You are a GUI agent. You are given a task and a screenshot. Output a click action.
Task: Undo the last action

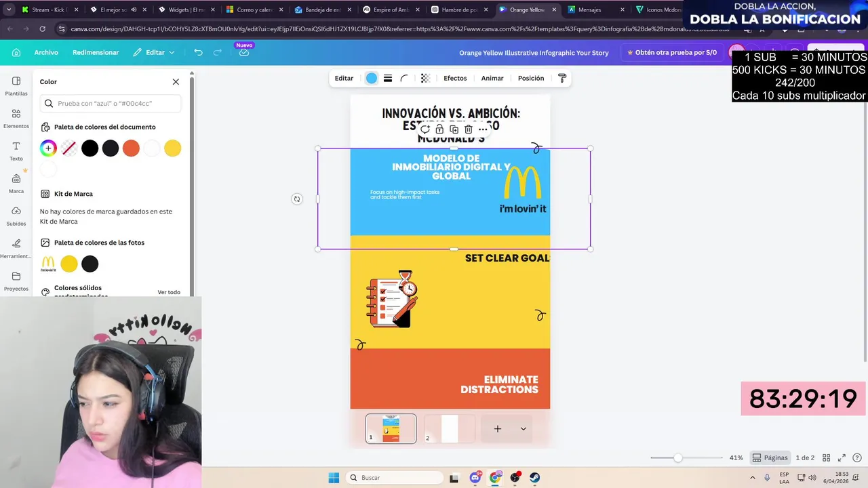tap(198, 52)
